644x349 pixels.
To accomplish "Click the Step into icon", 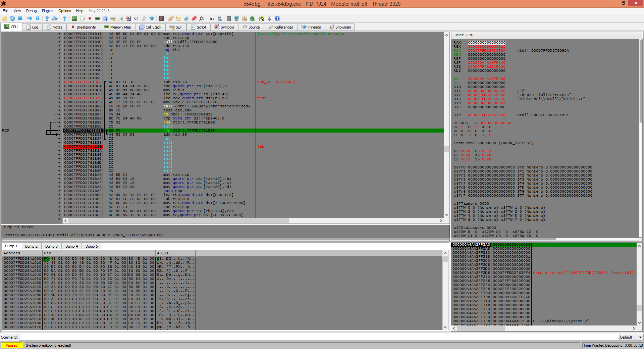I will point(47,18).
